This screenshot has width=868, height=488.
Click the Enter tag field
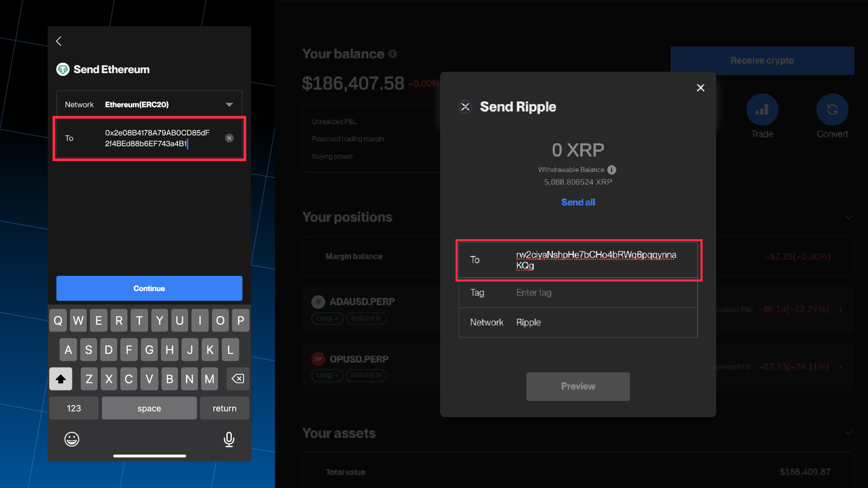[578, 293]
